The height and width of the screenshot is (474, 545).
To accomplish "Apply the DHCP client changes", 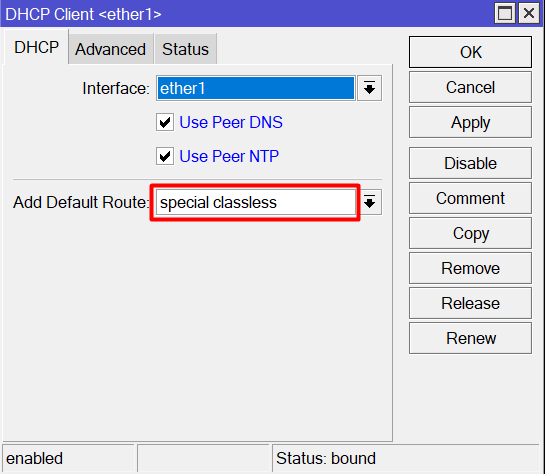I will [470, 122].
